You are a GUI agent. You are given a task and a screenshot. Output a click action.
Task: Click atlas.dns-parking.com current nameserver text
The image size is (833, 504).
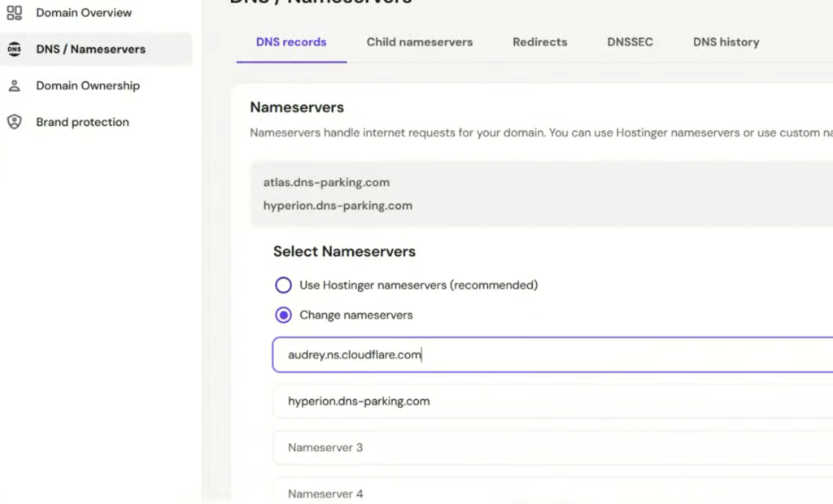pyautogui.click(x=327, y=182)
